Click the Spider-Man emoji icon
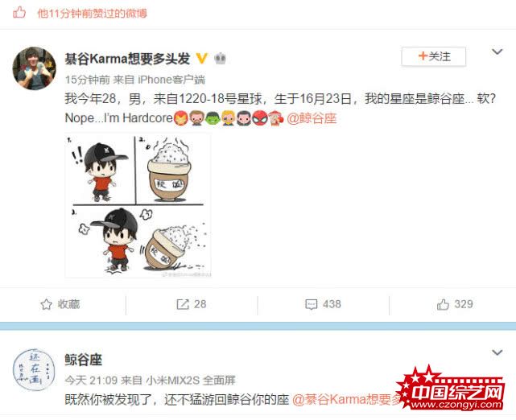516x420 pixels. (x=260, y=118)
